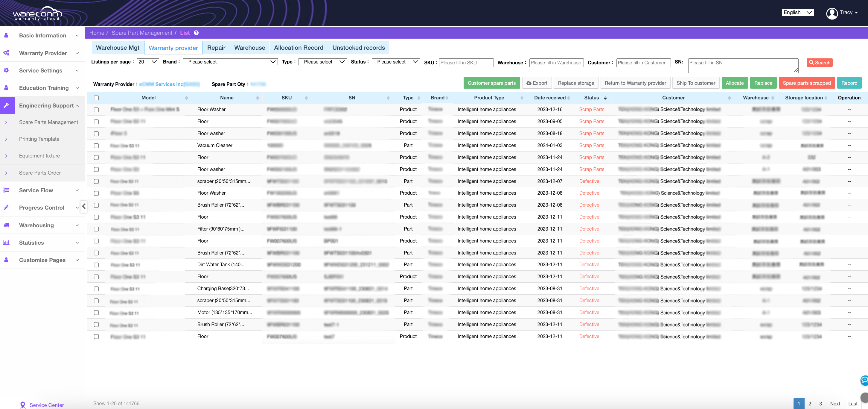Screen dimensions: 868x409
Task: Click the red Search button
Action: click(820, 62)
